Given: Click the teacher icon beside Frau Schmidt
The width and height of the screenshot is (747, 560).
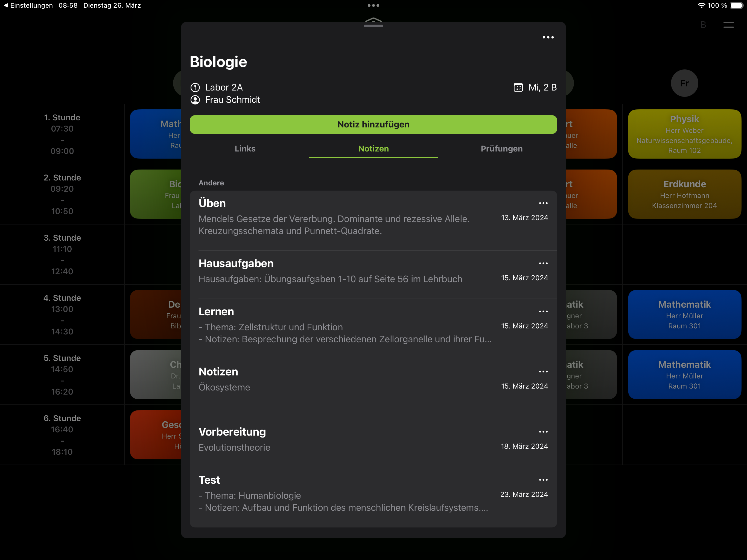Looking at the screenshot, I should [195, 100].
